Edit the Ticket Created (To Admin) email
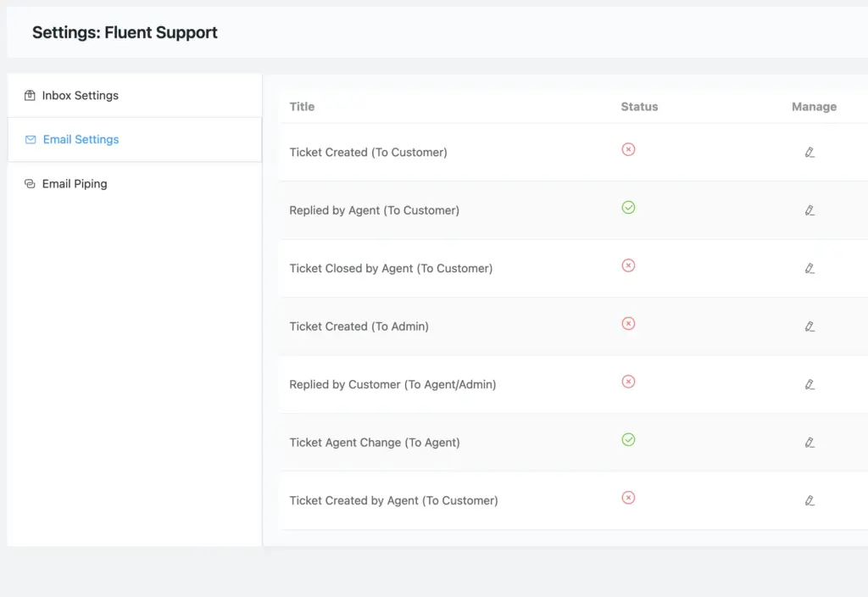The height and width of the screenshot is (597, 868). pyautogui.click(x=810, y=326)
